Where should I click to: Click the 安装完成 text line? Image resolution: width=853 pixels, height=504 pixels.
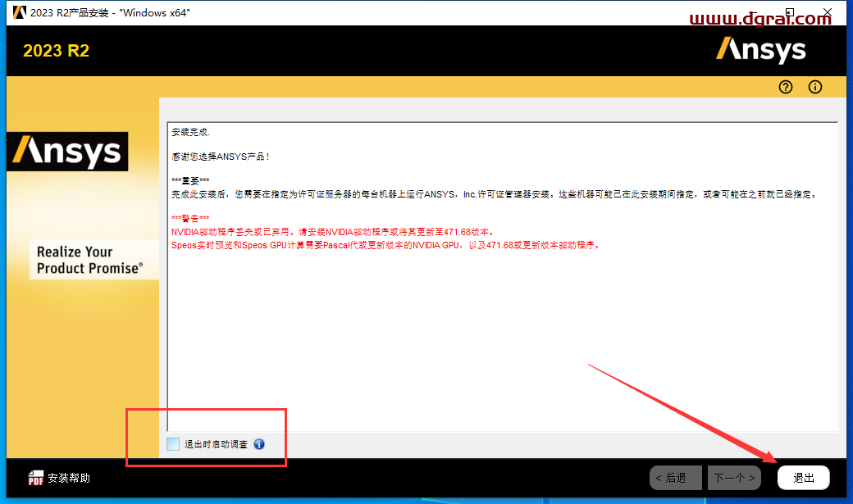(x=190, y=132)
